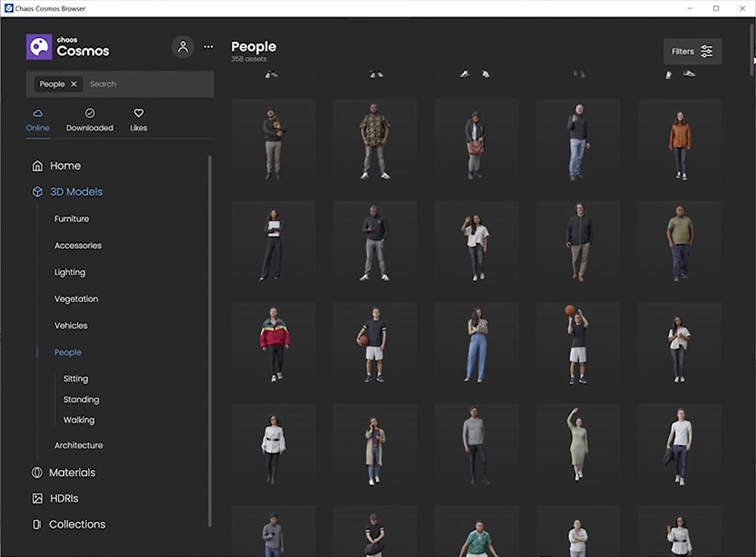Screen dimensions: 756x557
Task: Switch to the Online tab
Action: (38, 120)
